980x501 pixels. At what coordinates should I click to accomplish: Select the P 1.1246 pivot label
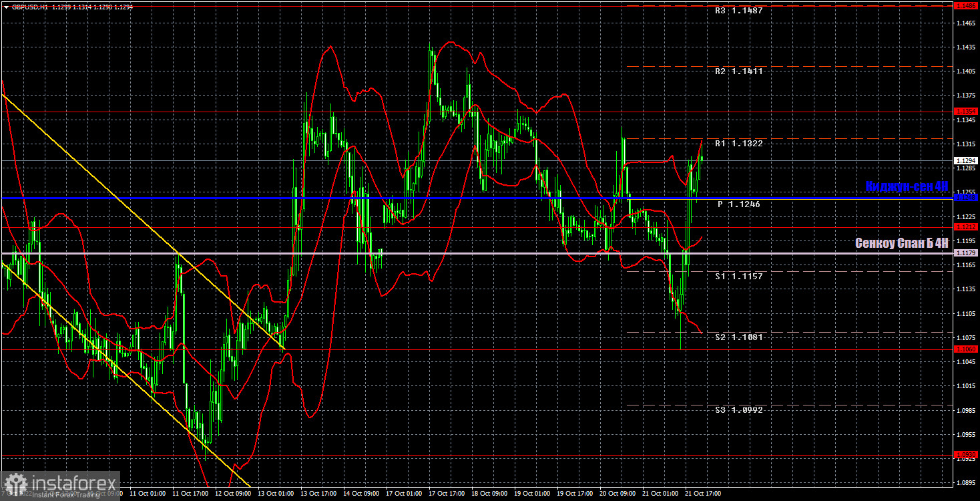(x=739, y=204)
